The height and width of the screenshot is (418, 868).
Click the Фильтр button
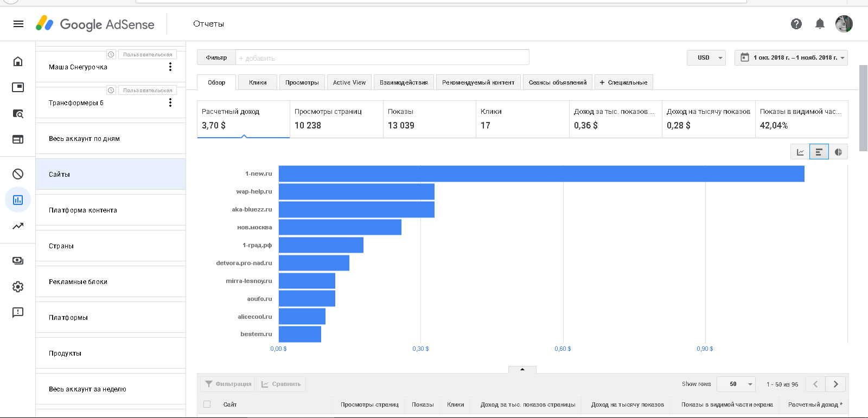(x=216, y=57)
